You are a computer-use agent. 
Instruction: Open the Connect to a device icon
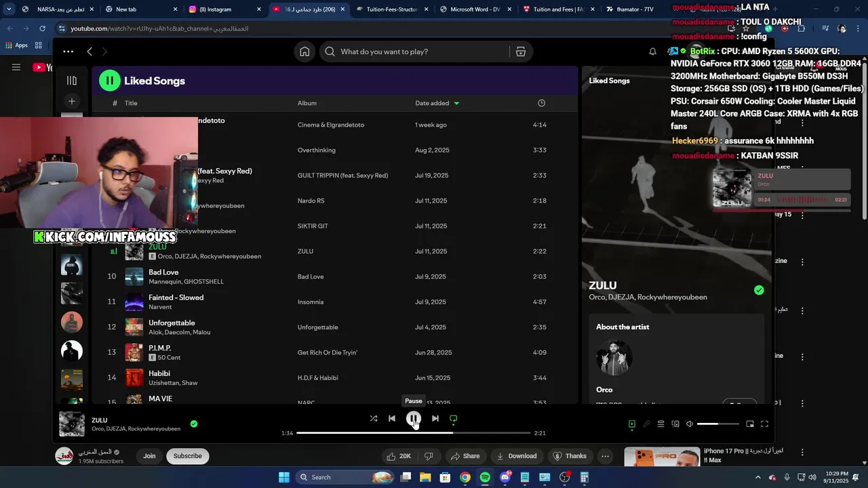click(675, 424)
